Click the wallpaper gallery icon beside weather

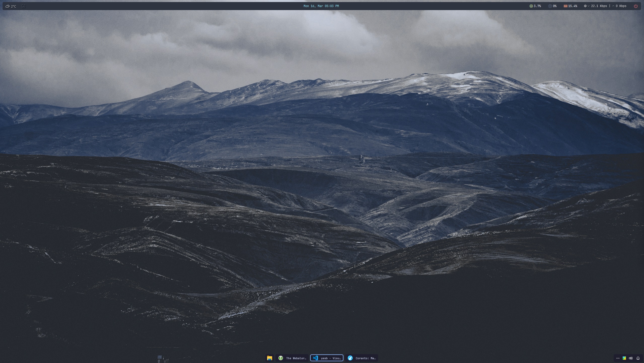click(24, 6)
